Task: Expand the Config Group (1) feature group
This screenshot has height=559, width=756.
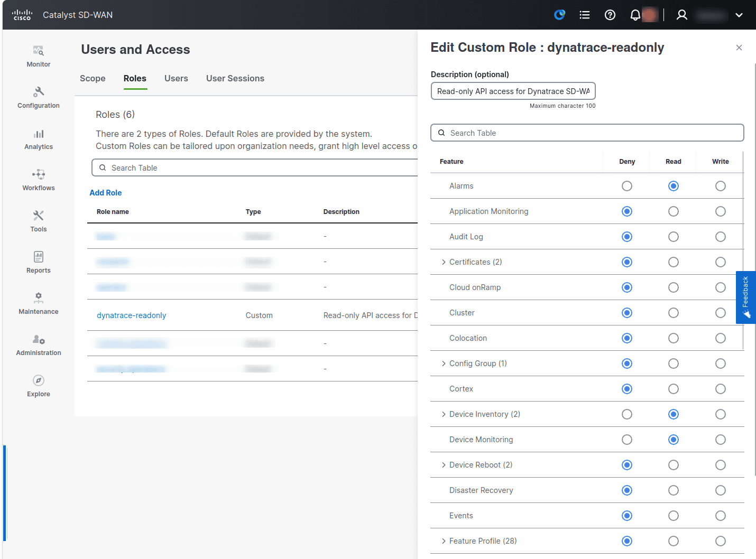Action: tap(444, 364)
